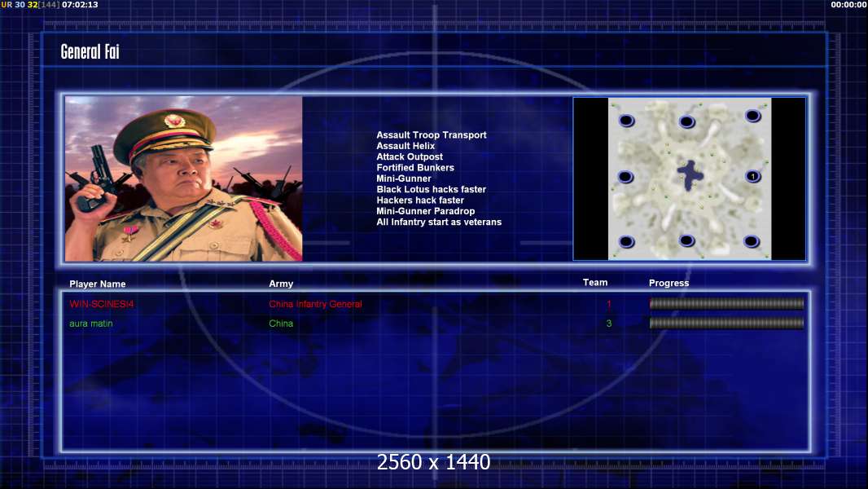This screenshot has height=489, width=868.
Task: Click WIN-SCINESI4's loading progress bar
Action: tap(726, 303)
